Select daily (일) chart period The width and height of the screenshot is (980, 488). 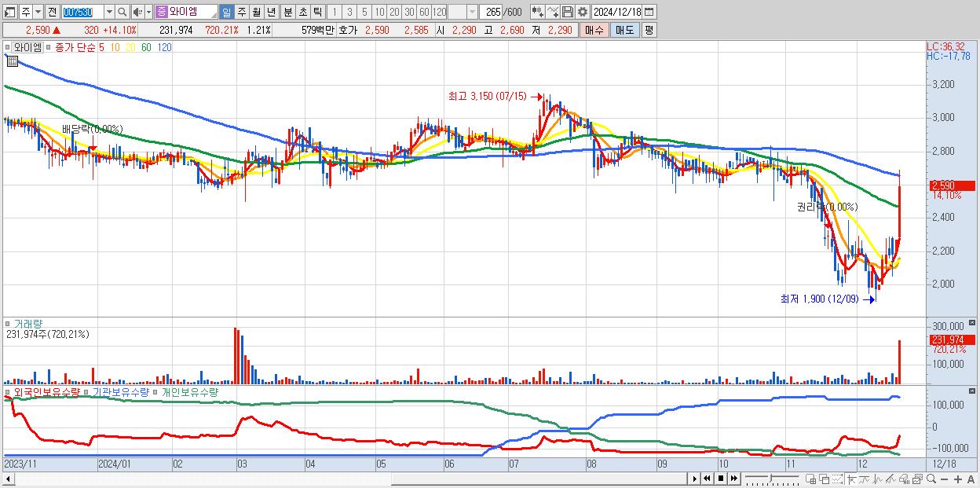pyautogui.click(x=226, y=12)
